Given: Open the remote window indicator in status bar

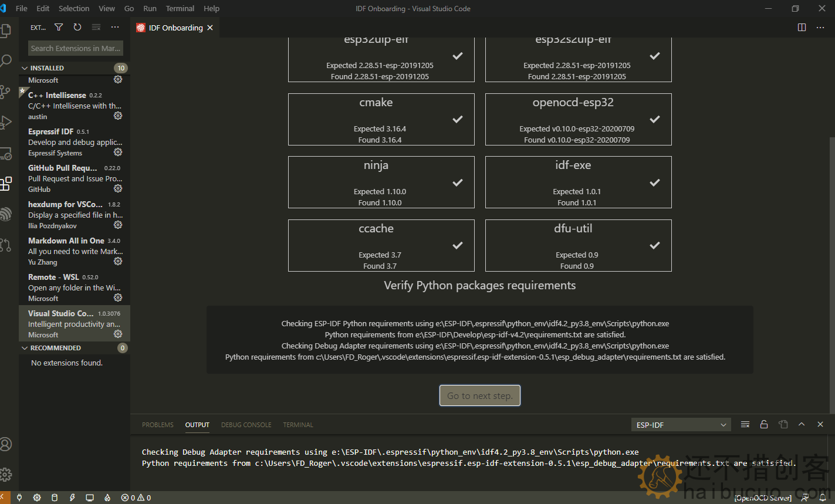Looking at the screenshot, I should tap(5, 498).
